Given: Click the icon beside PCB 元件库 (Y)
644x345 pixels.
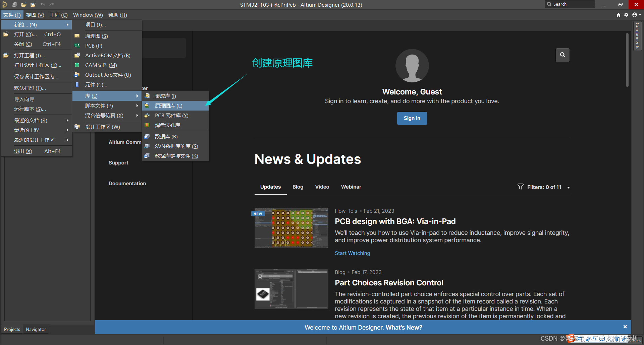Looking at the screenshot, I should coord(147,115).
